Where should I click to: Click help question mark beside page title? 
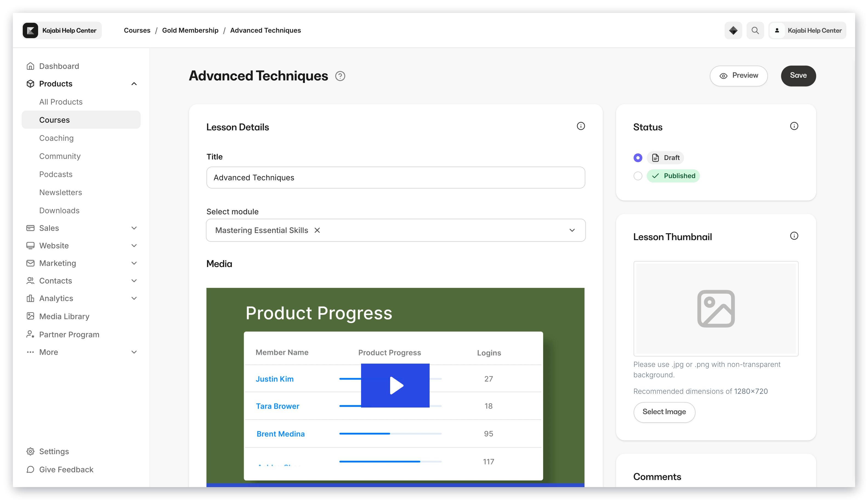click(x=340, y=76)
